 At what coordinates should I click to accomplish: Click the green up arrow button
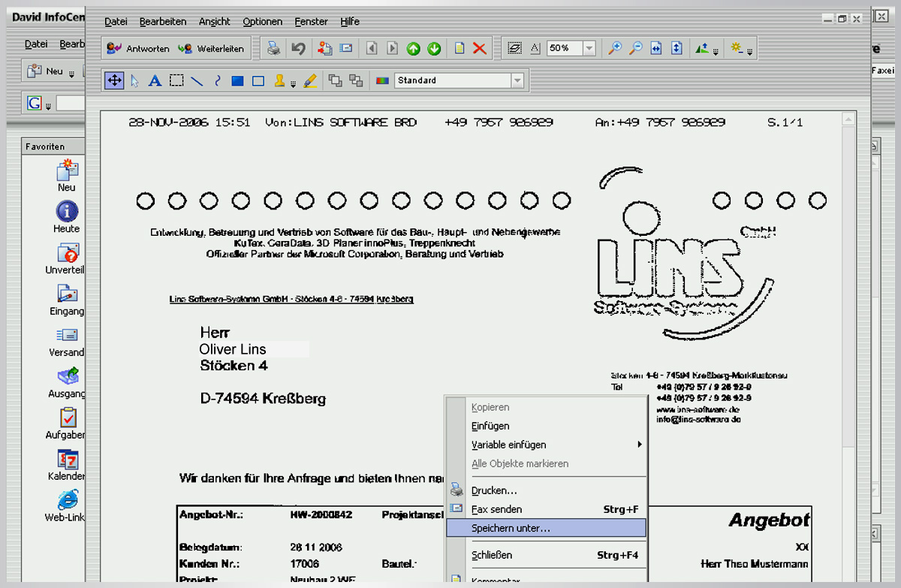click(x=413, y=49)
